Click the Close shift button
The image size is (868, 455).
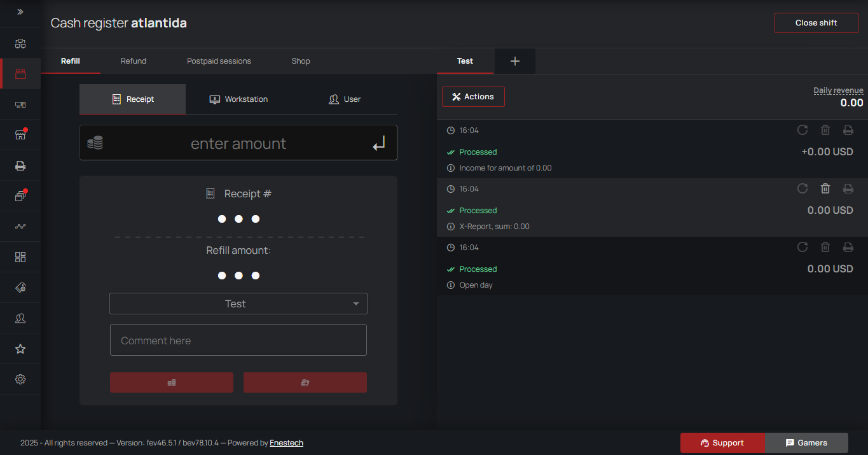pos(816,23)
